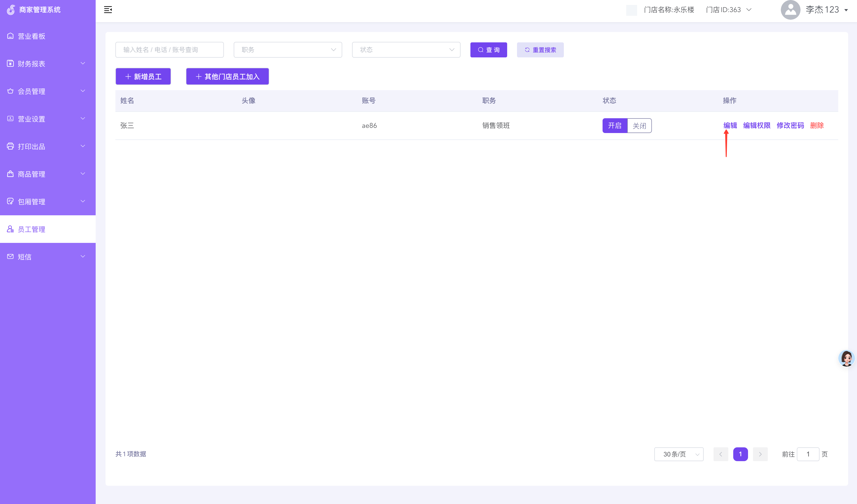This screenshot has width=857, height=504.
Task: Open the 商品管理 sidebar menu
Action: (x=48, y=174)
